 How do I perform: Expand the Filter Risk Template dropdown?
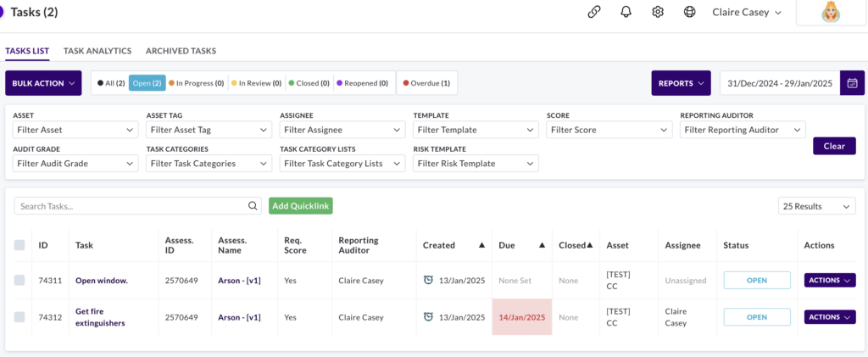click(x=476, y=164)
